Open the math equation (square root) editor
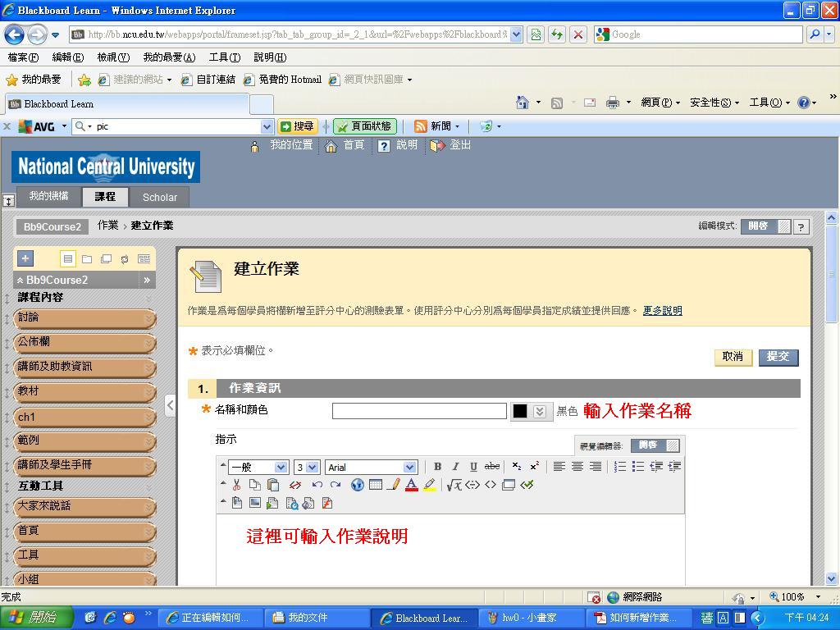 click(x=454, y=485)
